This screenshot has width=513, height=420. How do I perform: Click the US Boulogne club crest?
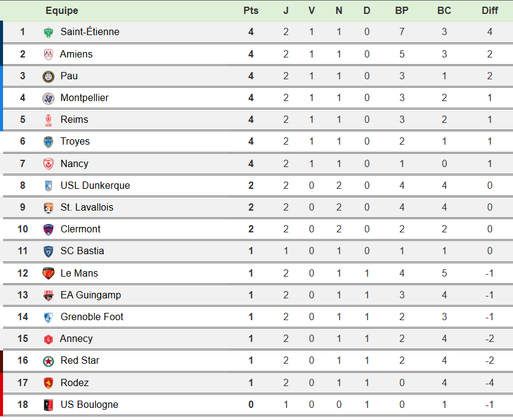pyautogui.click(x=48, y=405)
